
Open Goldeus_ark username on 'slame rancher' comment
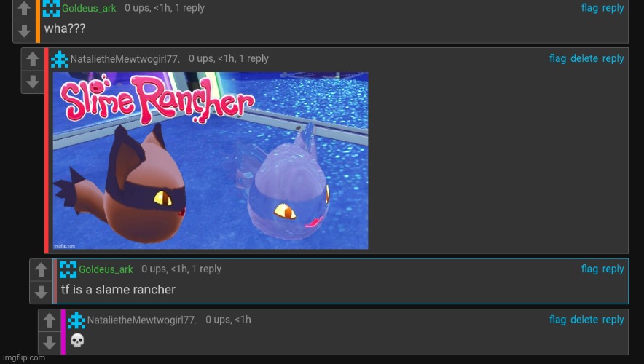(x=106, y=269)
